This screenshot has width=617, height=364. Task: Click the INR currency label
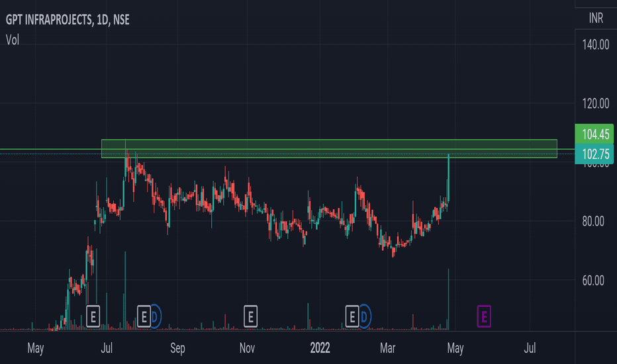click(x=596, y=18)
